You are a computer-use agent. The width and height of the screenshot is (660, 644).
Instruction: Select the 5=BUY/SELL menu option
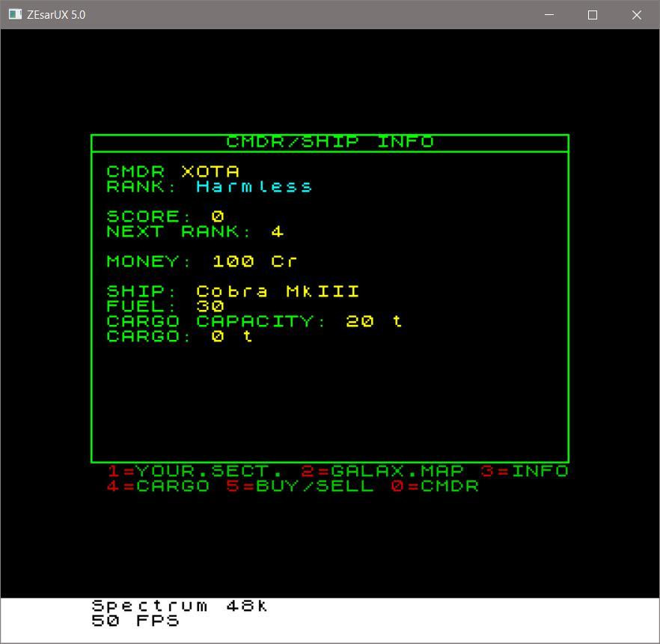point(299,486)
